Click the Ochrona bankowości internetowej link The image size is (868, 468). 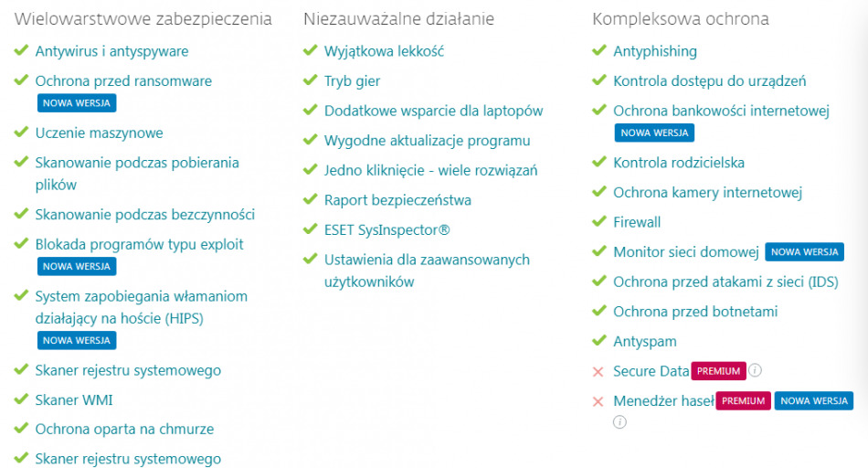(721, 111)
